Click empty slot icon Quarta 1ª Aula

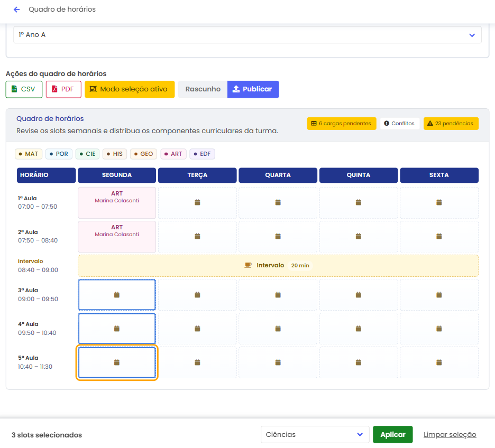click(278, 202)
